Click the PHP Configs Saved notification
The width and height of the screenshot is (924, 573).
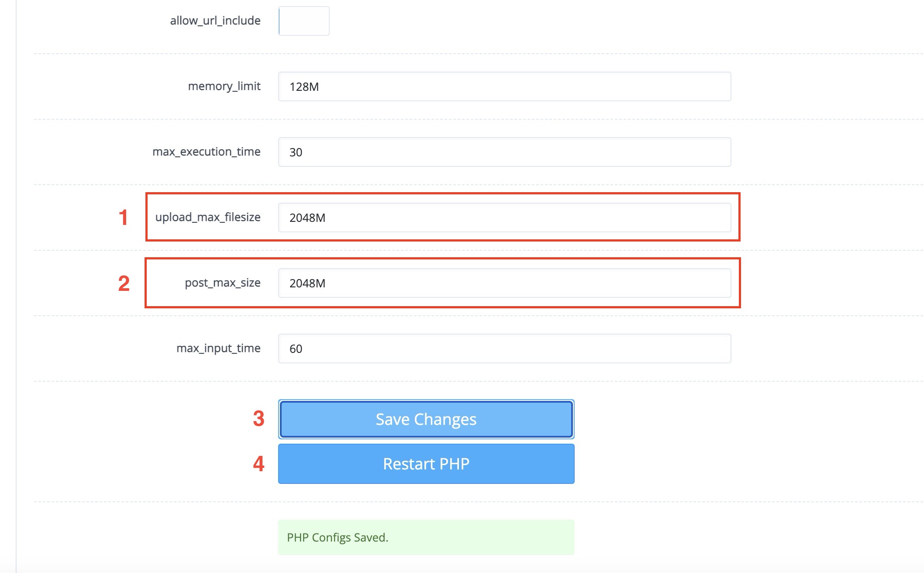pyautogui.click(x=426, y=537)
